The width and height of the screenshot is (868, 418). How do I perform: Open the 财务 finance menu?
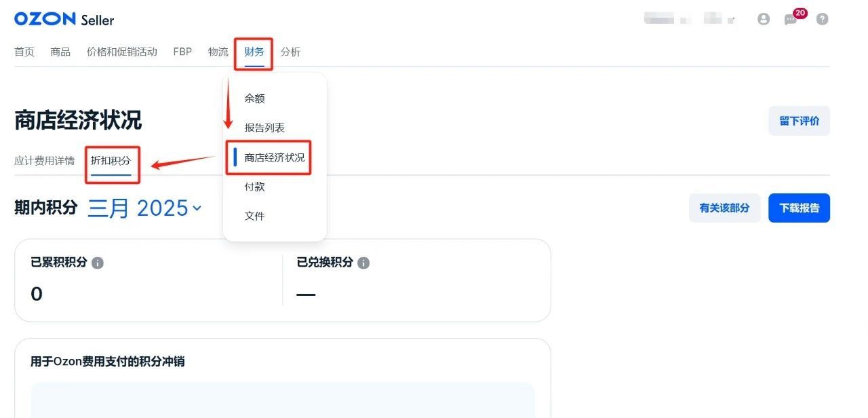254,52
